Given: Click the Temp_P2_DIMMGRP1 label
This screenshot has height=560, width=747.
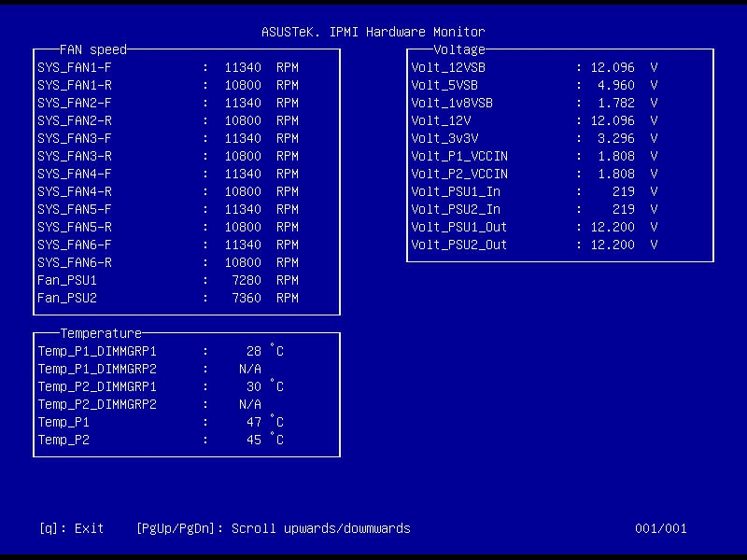Looking at the screenshot, I should click(x=97, y=386).
